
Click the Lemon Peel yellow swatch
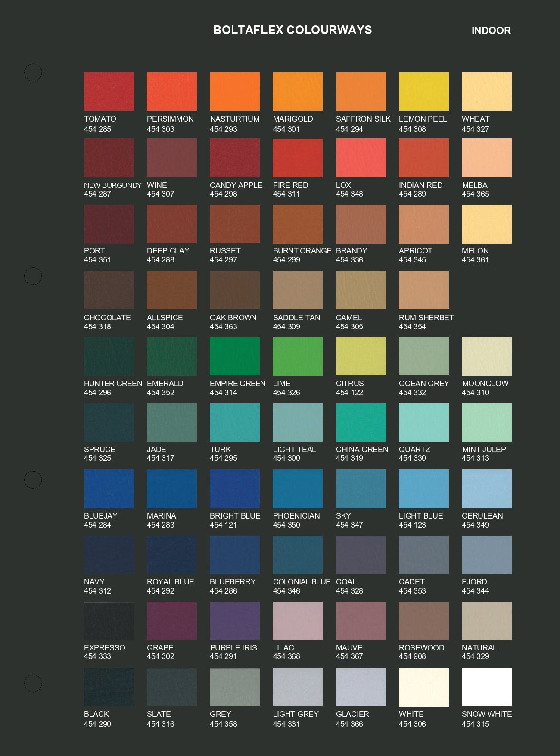[424, 91]
